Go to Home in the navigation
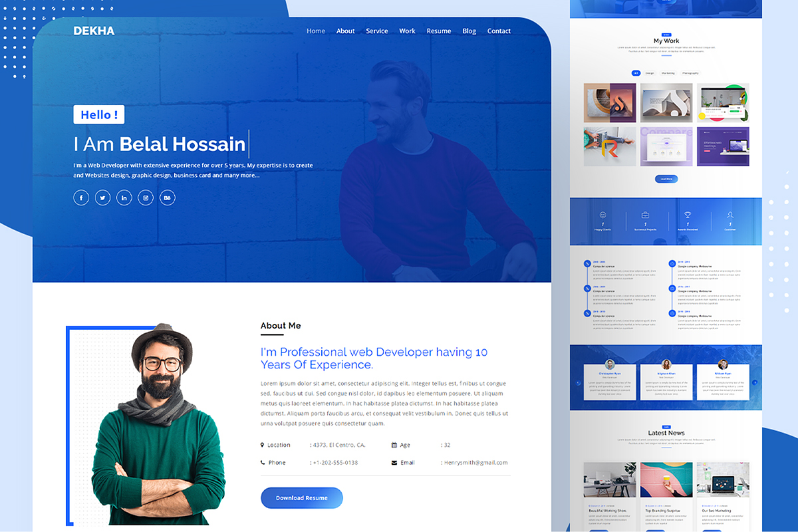Image resolution: width=798 pixels, height=532 pixels. tap(316, 31)
